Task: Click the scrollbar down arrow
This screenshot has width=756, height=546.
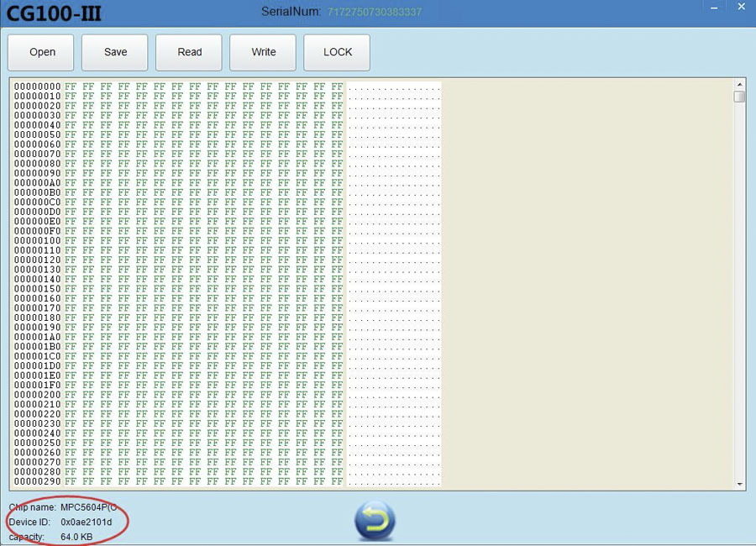Action: (x=739, y=485)
